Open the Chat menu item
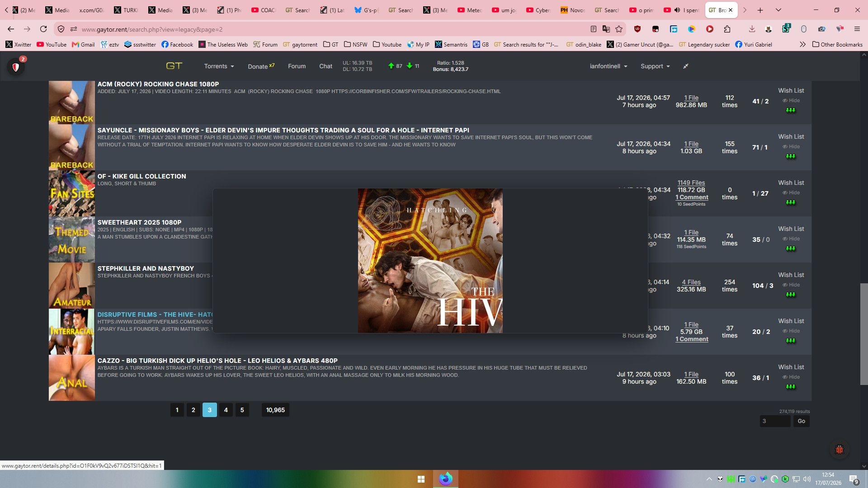Screen dimensions: 868x488 tap(325, 66)
